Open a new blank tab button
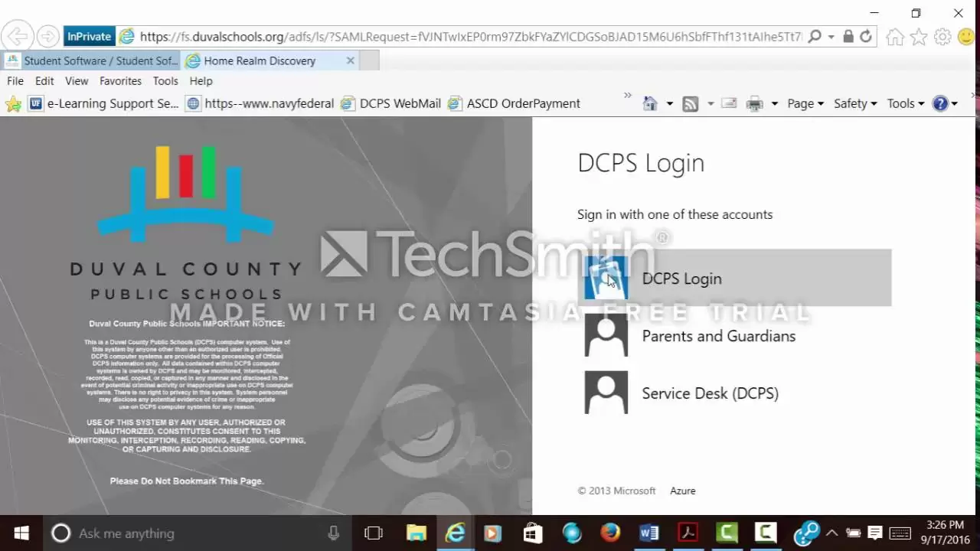This screenshot has height=551, width=980. tap(369, 60)
